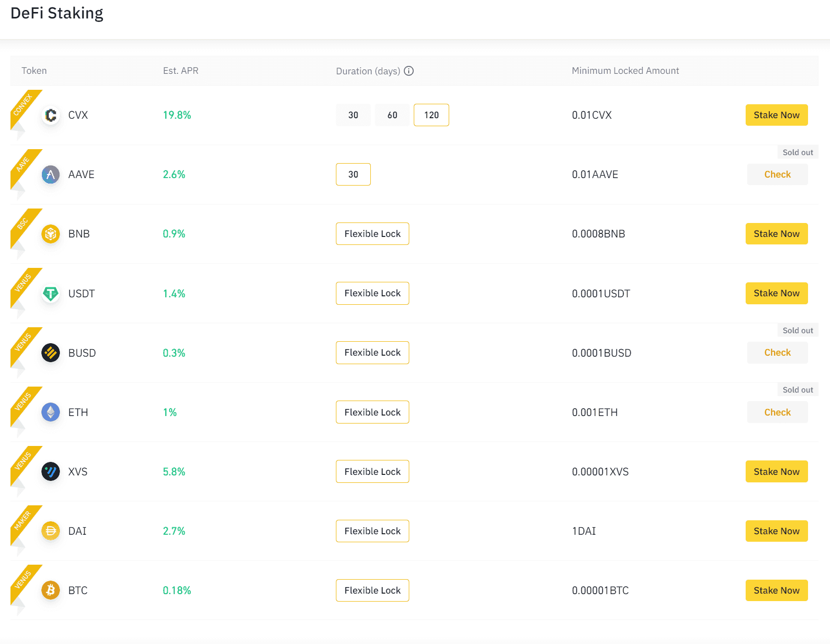Check the sold-out ETH product
830x644 pixels.
click(x=777, y=412)
